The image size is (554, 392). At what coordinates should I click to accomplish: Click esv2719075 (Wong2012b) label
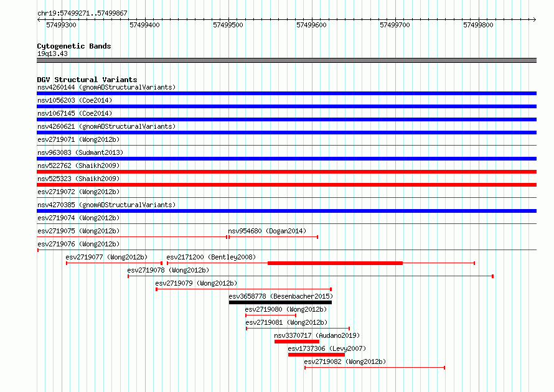point(78,231)
